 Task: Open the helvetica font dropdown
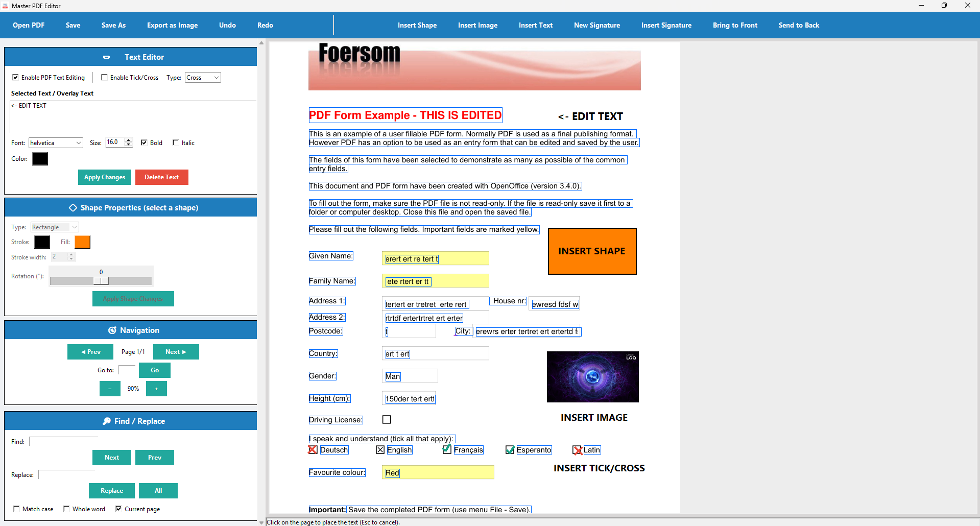(x=56, y=142)
